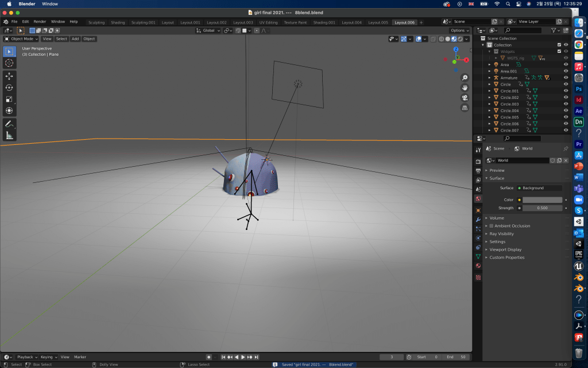The image size is (588, 368).
Task: Select the Measure tool
Action: (9, 136)
